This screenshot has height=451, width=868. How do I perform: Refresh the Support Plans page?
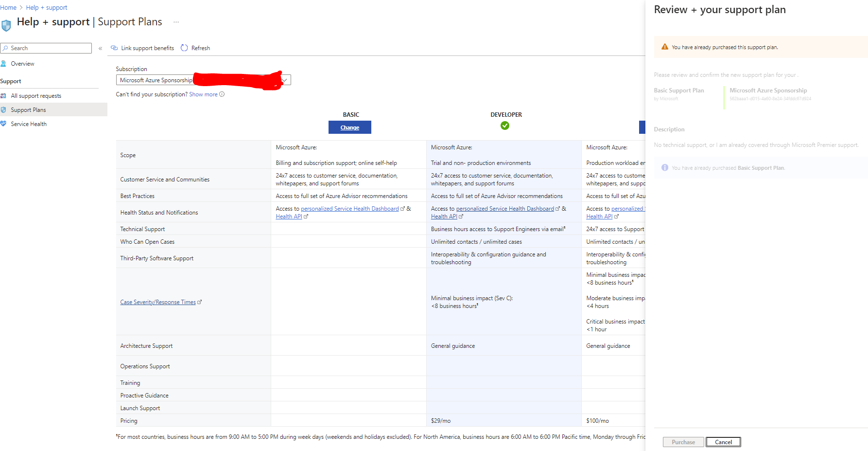click(195, 48)
